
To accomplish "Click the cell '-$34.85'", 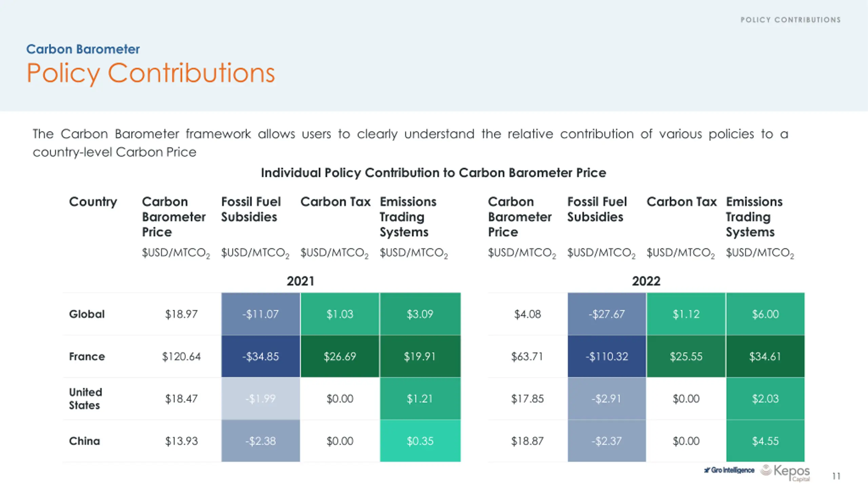I will [x=260, y=356].
